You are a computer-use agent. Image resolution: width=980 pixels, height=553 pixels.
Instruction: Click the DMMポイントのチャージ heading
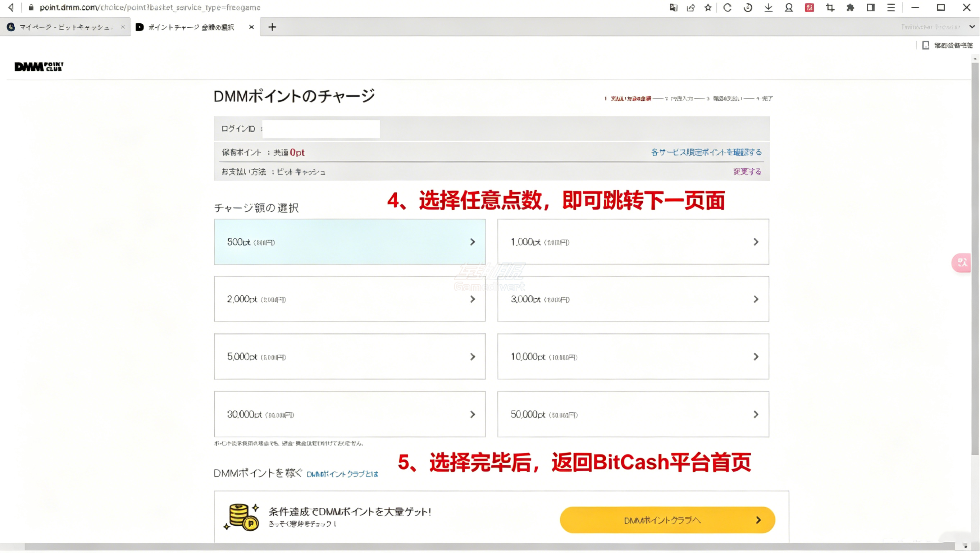pos(294,96)
